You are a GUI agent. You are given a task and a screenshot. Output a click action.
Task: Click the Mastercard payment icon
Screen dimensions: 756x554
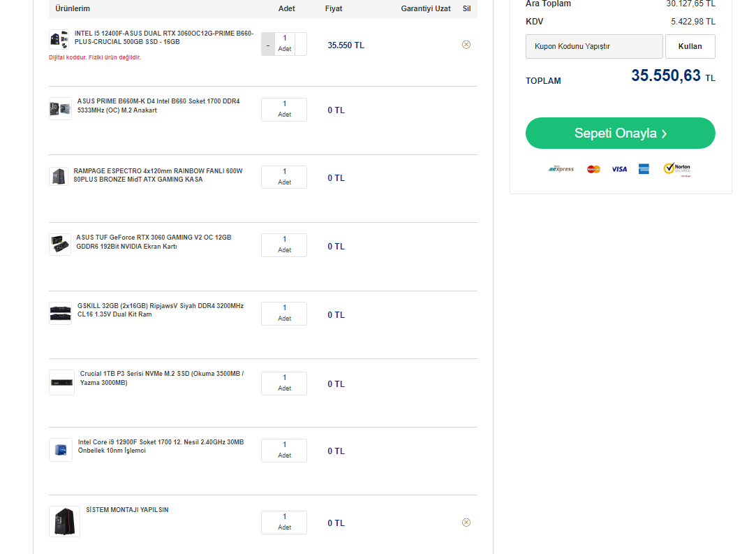[593, 169]
